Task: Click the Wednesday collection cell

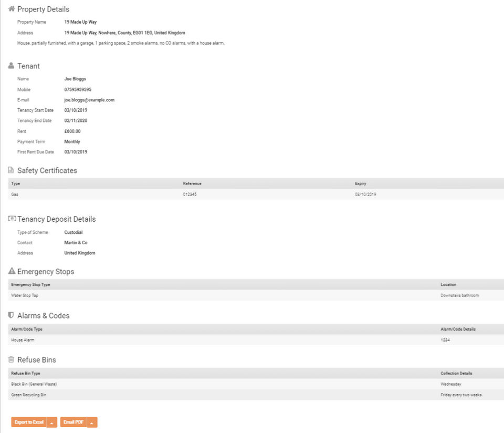Action: click(x=451, y=384)
